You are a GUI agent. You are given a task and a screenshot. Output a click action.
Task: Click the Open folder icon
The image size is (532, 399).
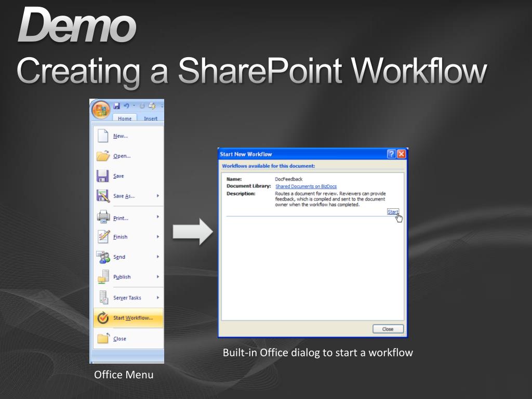(103, 156)
